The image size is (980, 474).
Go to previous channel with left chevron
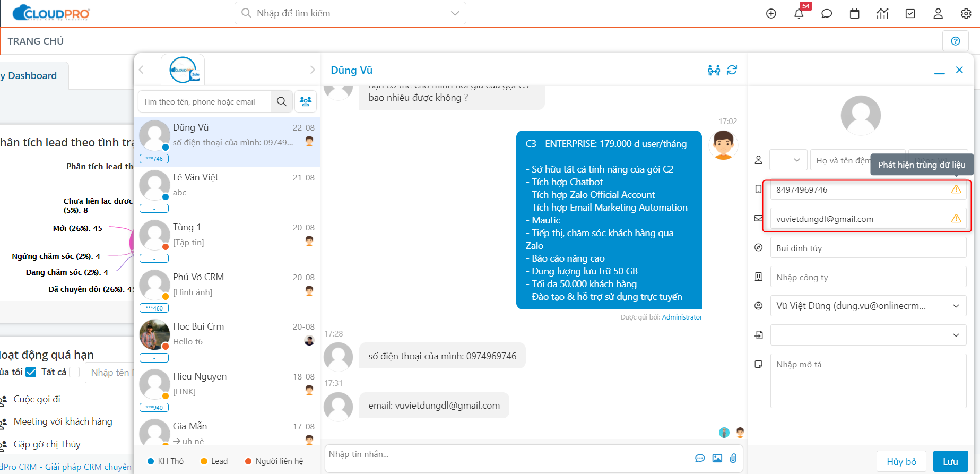coord(141,70)
